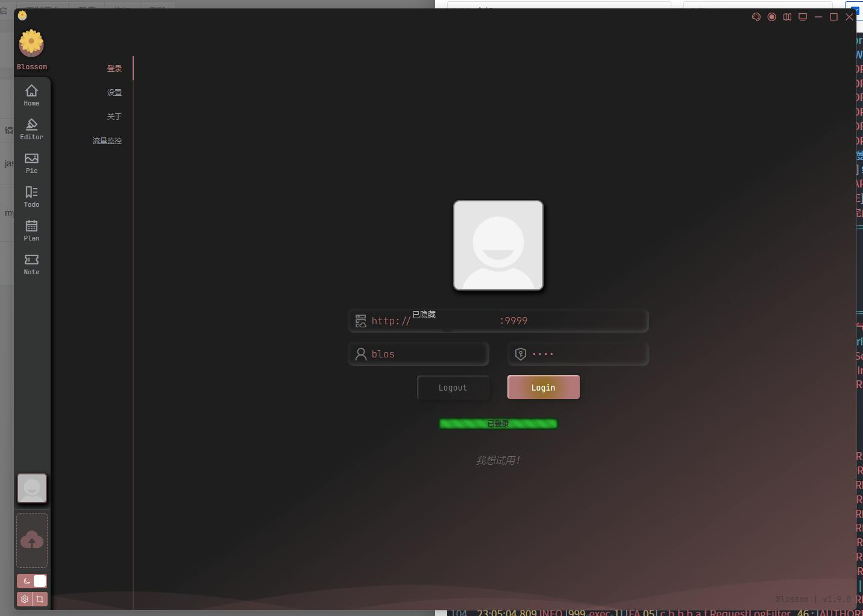
Task: Click the password input field
Action: (x=578, y=354)
